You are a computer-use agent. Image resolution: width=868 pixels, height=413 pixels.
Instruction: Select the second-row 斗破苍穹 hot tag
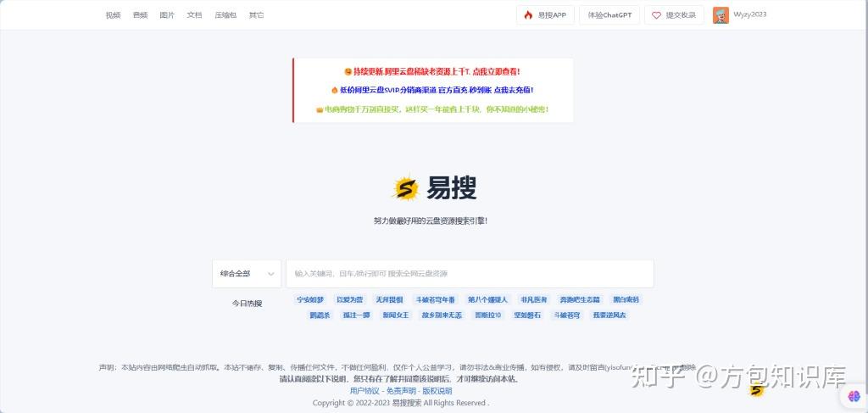coord(567,315)
